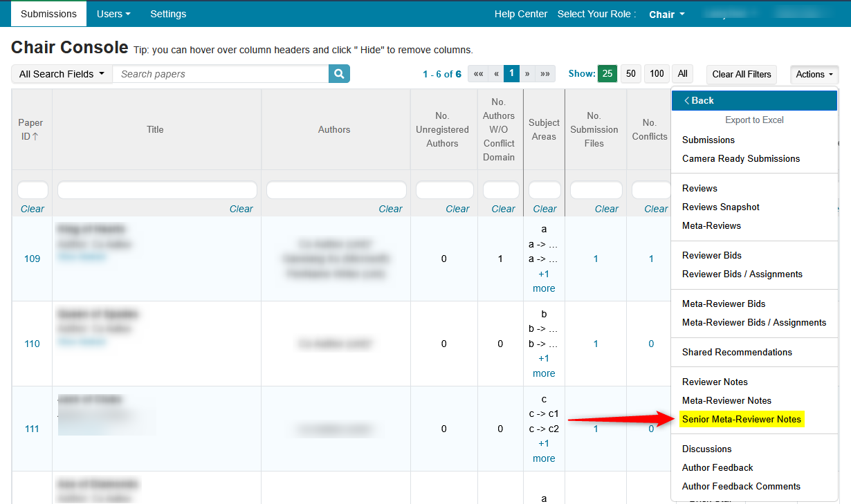Jump to the first page of results
Viewport: 851px width, 504px height.
click(x=479, y=74)
